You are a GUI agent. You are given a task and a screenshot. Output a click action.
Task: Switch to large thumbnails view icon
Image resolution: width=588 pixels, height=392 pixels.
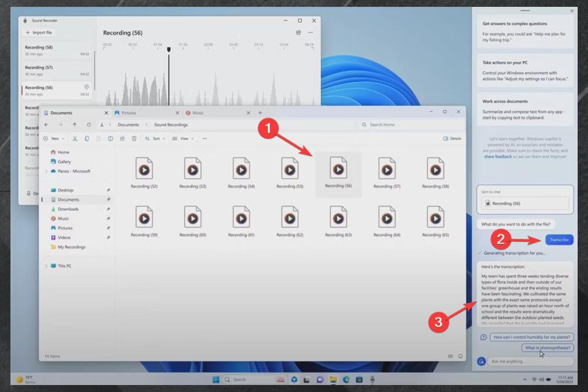[x=460, y=356]
